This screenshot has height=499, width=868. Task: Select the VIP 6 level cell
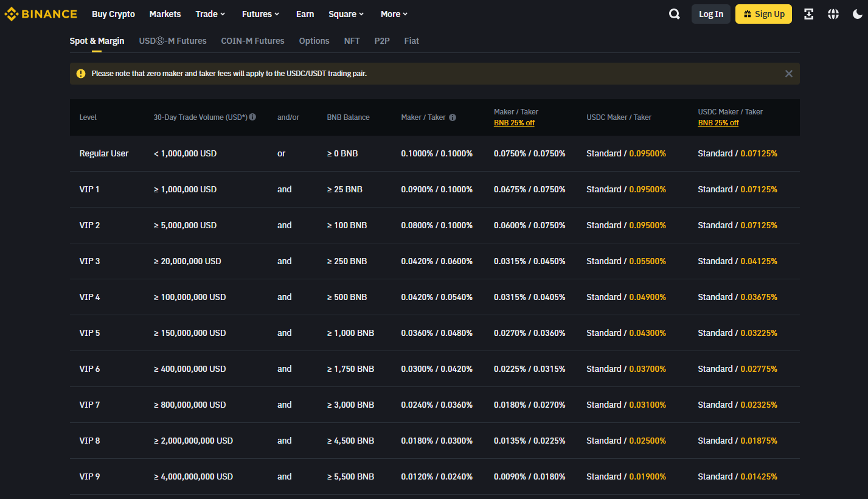click(89, 369)
